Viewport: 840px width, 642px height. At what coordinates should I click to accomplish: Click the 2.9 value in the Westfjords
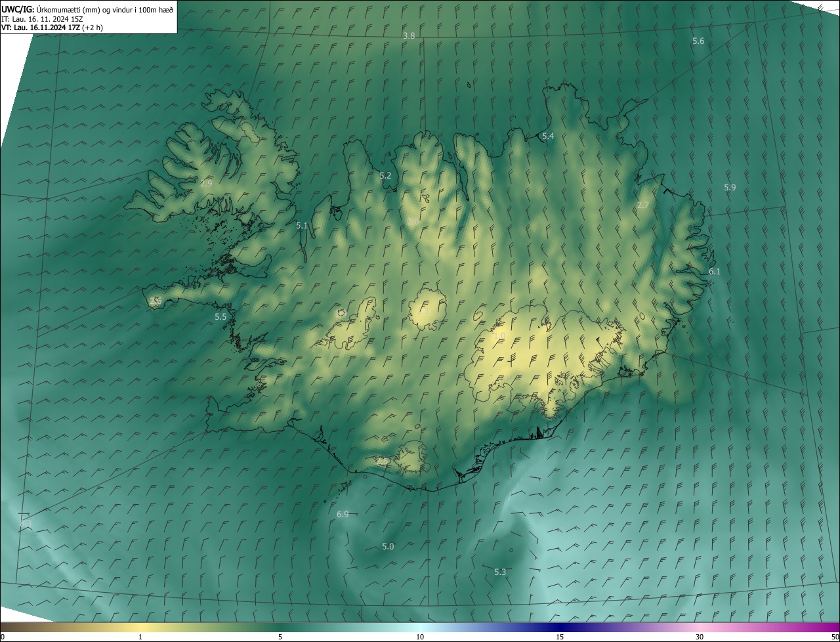[x=206, y=184]
